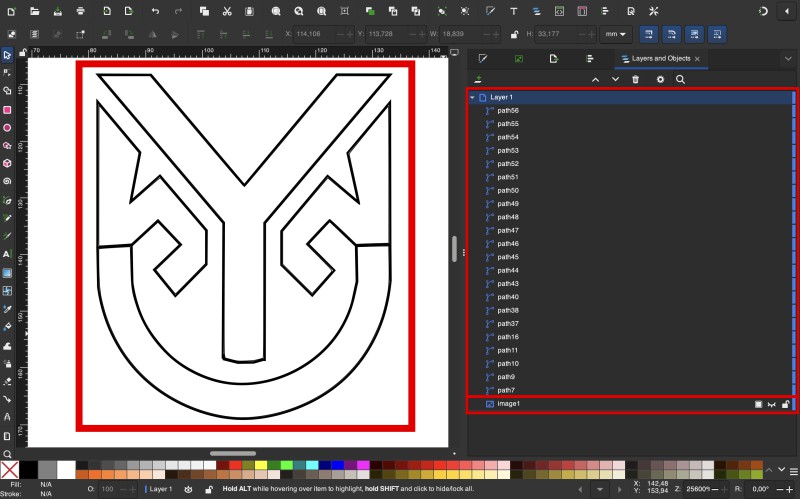Open layer settings gear

(x=660, y=80)
